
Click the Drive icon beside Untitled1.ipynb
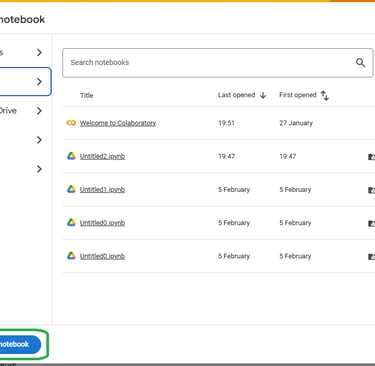[71, 189]
